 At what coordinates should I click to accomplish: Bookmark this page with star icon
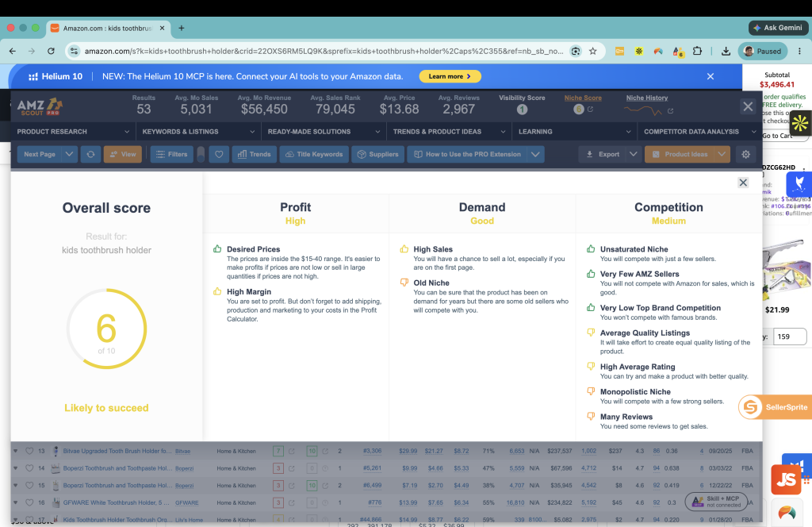(593, 51)
